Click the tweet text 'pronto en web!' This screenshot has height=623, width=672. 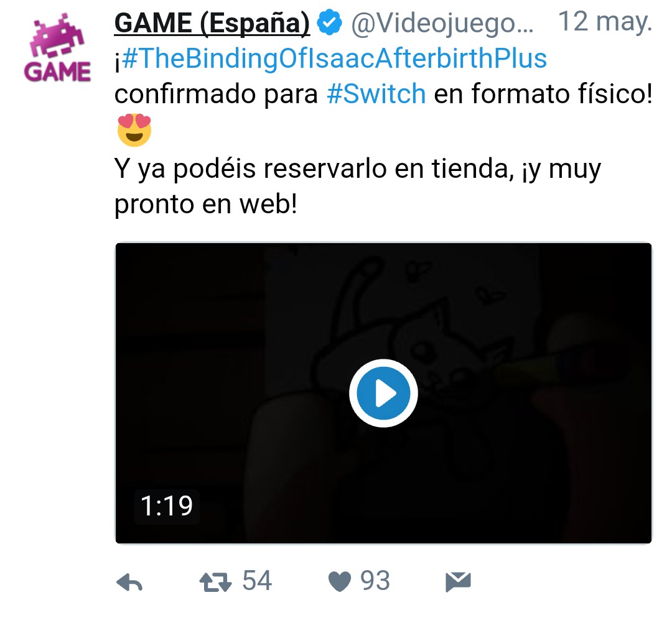click(206, 204)
